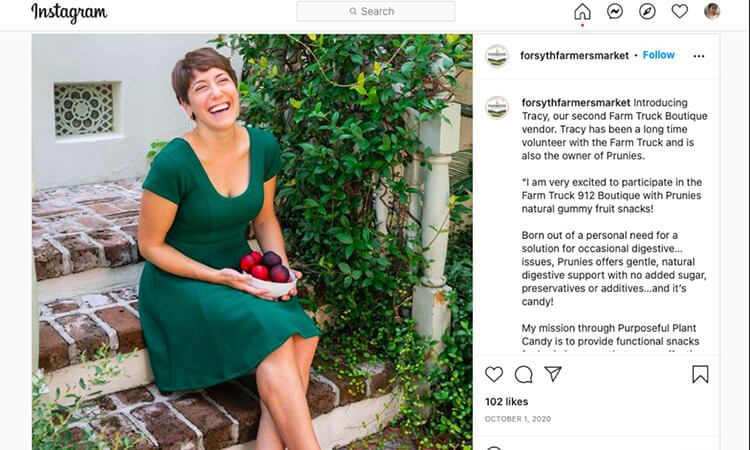Follow forsythfarmersmarket

click(658, 55)
